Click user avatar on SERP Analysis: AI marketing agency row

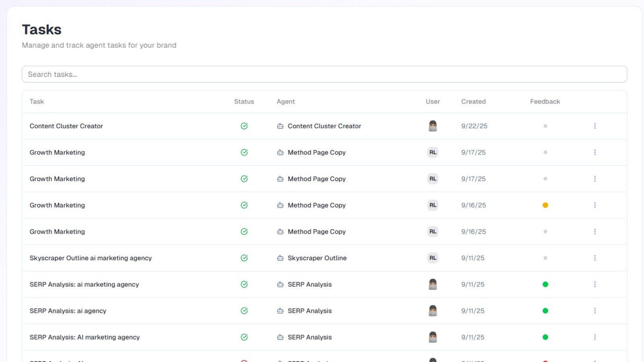pos(433,337)
